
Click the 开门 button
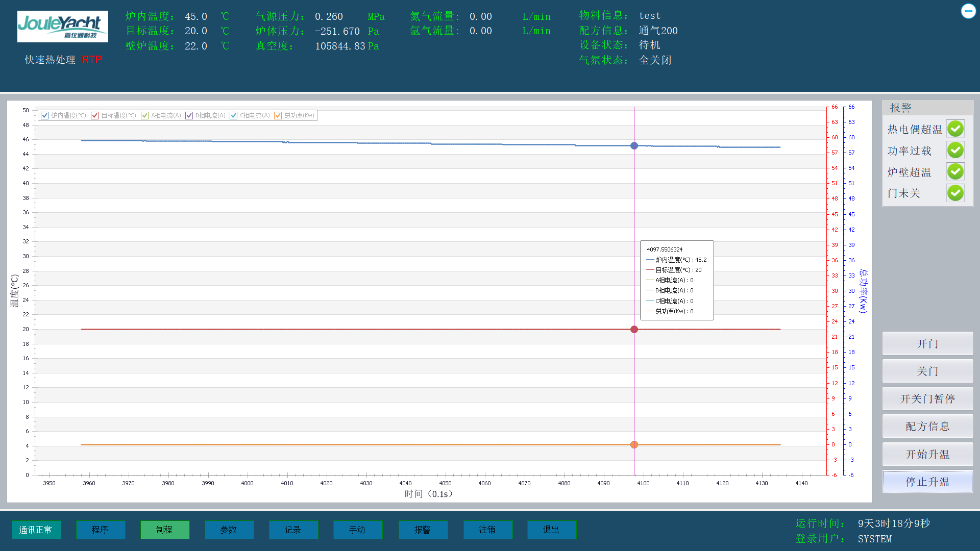point(927,344)
